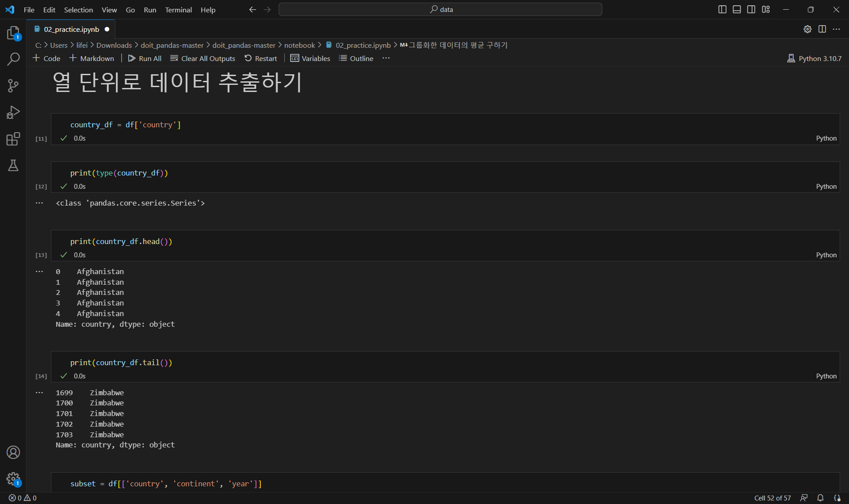Open the Explorer view in activity bar
This screenshot has width=849, height=504.
[13, 33]
